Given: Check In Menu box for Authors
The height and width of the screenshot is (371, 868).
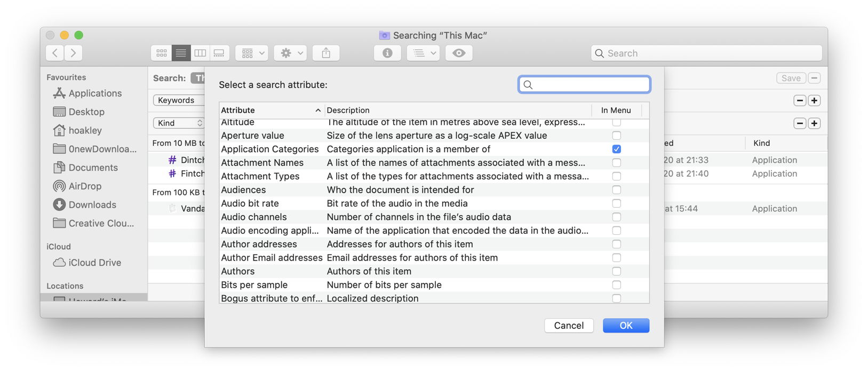Looking at the screenshot, I should 616,271.
